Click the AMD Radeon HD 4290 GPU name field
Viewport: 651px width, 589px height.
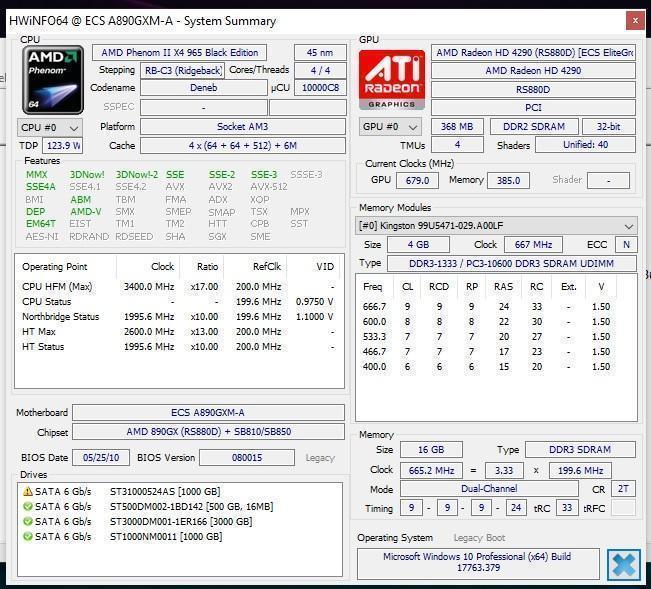533,71
